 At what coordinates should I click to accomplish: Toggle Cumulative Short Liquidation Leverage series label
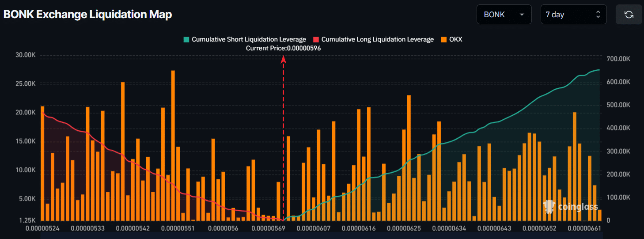249,39
